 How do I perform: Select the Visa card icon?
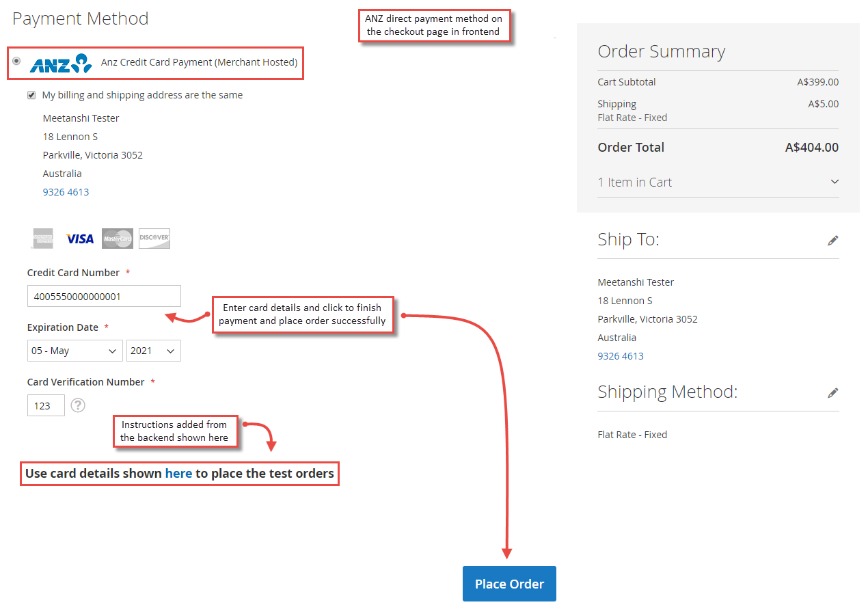pyautogui.click(x=80, y=238)
